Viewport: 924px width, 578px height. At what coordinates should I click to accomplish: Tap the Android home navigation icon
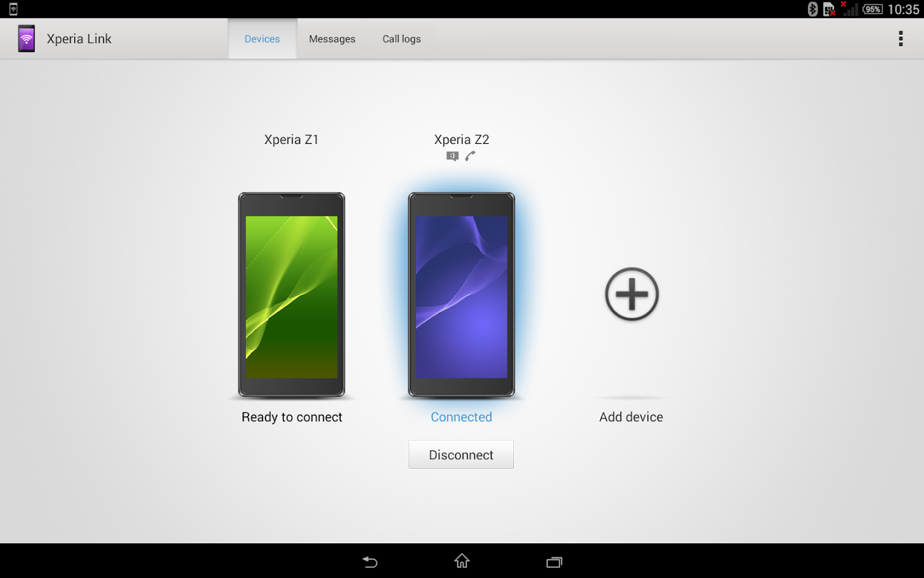pyautogui.click(x=462, y=561)
